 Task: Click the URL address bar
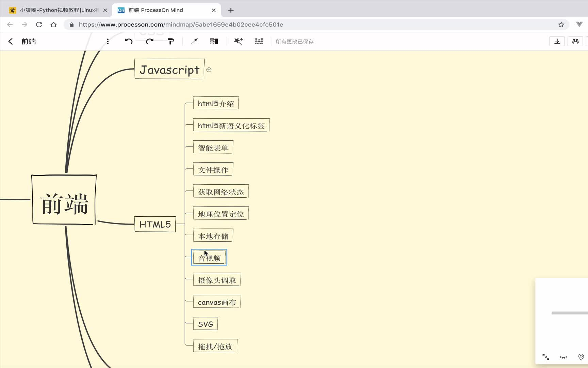click(x=316, y=25)
